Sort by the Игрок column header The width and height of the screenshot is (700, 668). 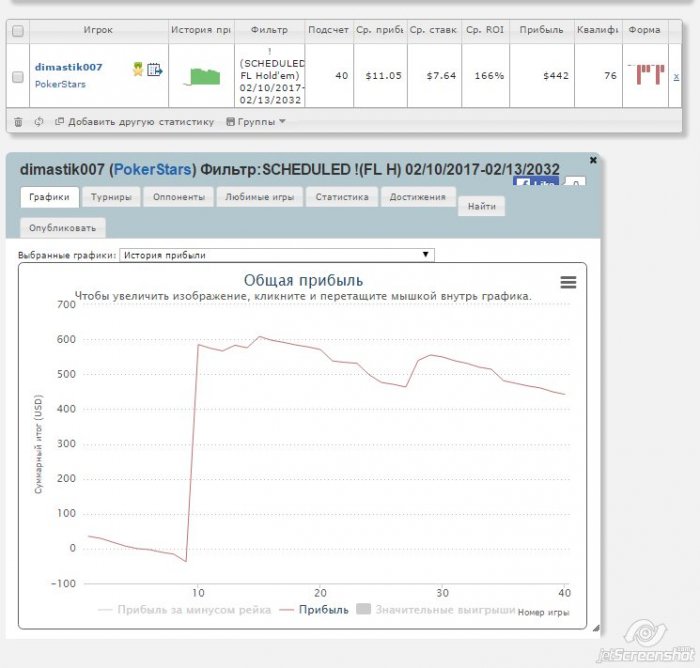(99, 30)
